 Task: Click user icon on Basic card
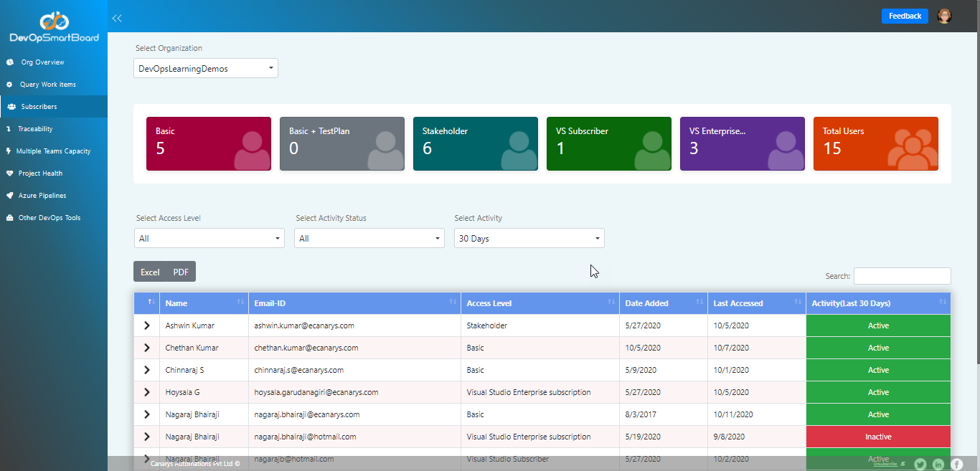pos(252,151)
